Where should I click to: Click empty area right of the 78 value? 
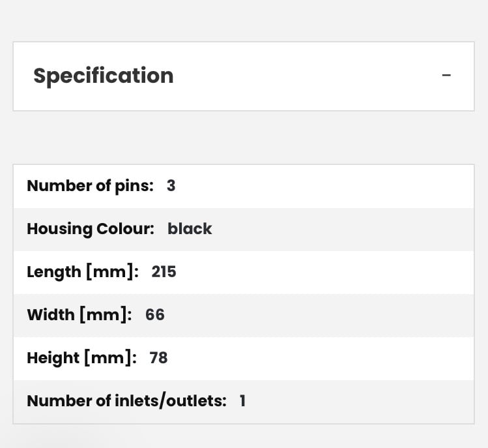(x=319, y=358)
